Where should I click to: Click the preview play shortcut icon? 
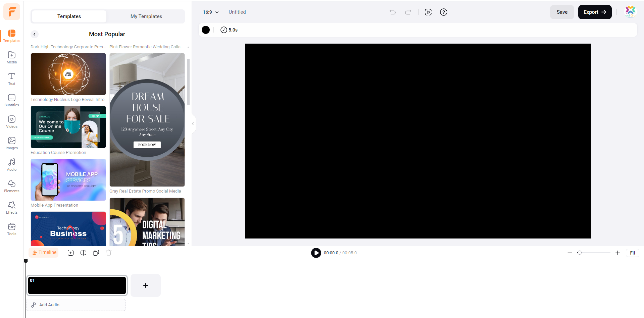[428, 12]
